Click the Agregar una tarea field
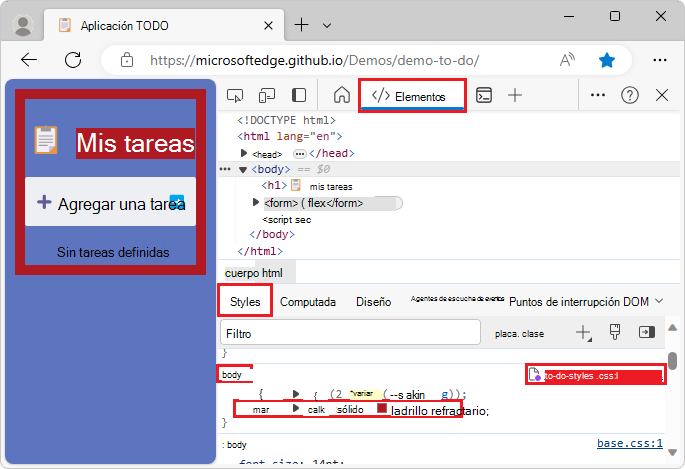This screenshot has height=469, width=685. click(x=110, y=202)
